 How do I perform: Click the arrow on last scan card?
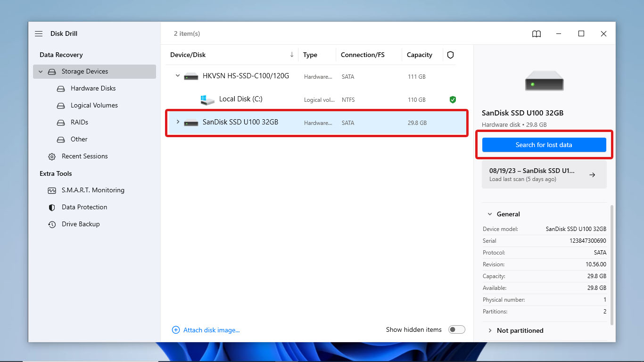(592, 175)
